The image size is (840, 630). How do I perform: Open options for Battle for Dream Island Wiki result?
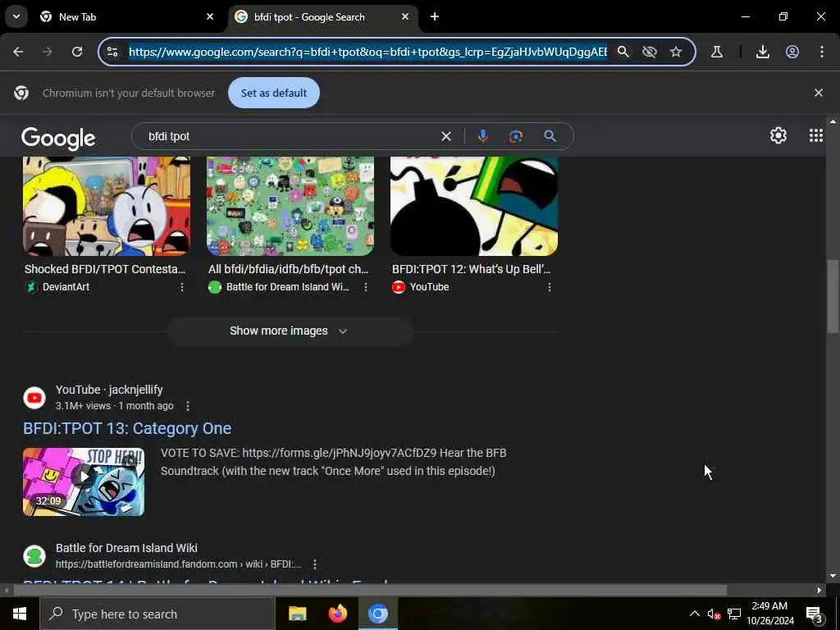pos(315,564)
